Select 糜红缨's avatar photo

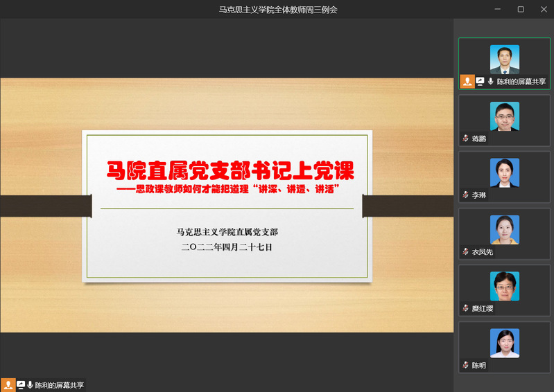(504, 286)
